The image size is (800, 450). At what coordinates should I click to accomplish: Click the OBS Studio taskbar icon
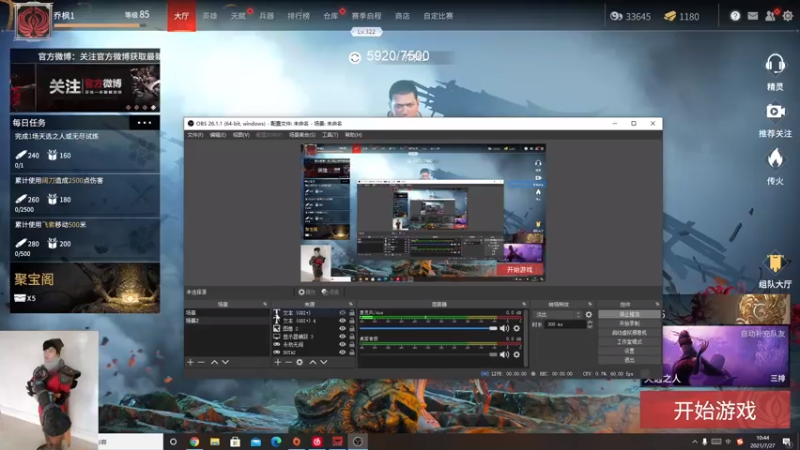pyautogui.click(x=358, y=441)
